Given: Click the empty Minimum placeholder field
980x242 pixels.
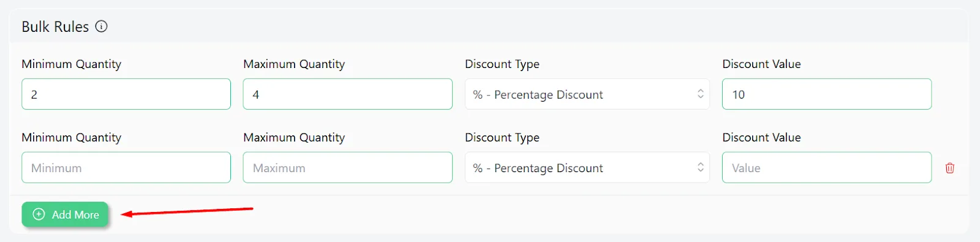Looking at the screenshot, I should coord(126,168).
